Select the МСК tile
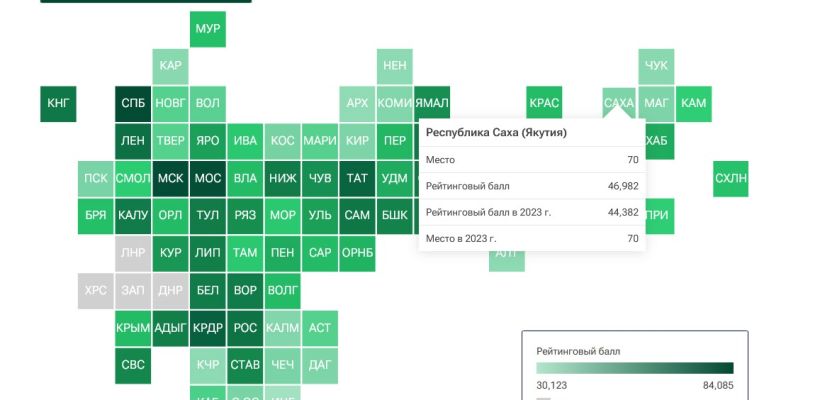The width and height of the screenshot is (820, 400). pos(170,178)
